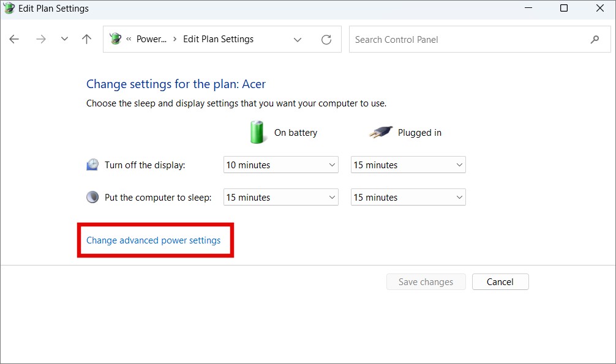Refresh the Edit Plan Settings page
Image resolution: width=616 pixels, height=364 pixels.
326,39
